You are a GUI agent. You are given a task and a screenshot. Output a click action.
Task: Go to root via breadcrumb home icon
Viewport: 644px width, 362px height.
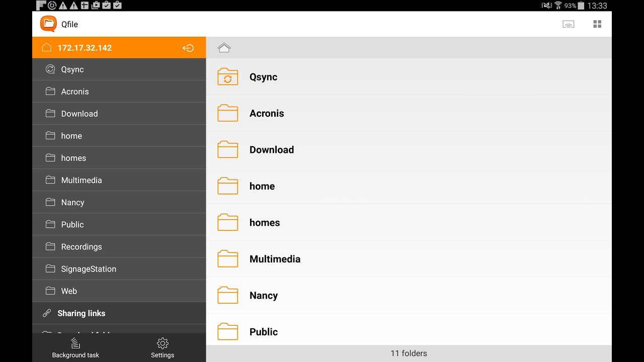pyautogui.click(x=224, y=48)
